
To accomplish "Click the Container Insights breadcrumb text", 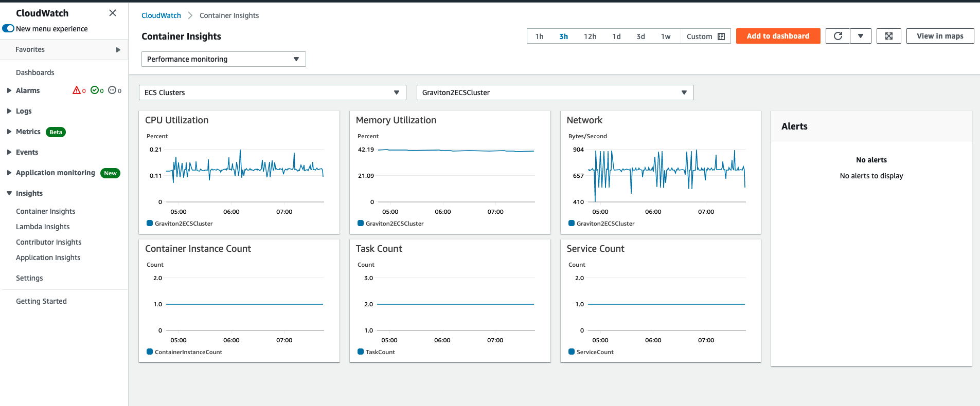I will point(229,15).
